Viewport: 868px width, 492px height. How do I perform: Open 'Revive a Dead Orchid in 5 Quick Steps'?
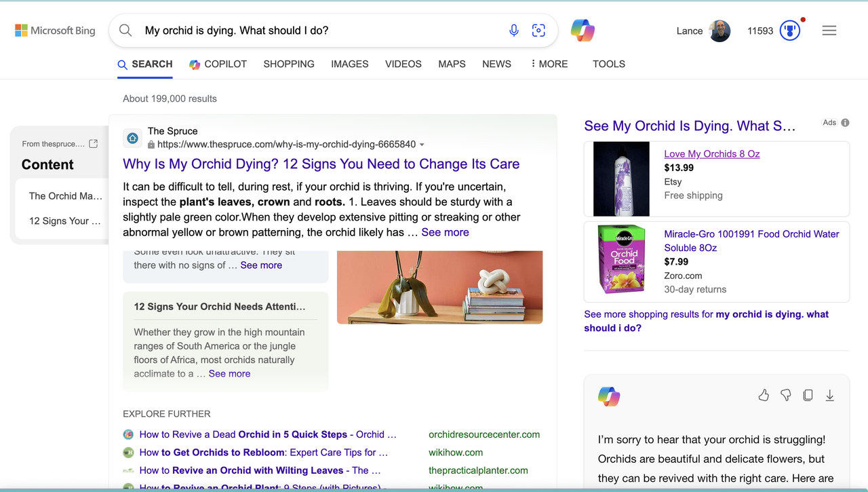[x=268, y=434]
